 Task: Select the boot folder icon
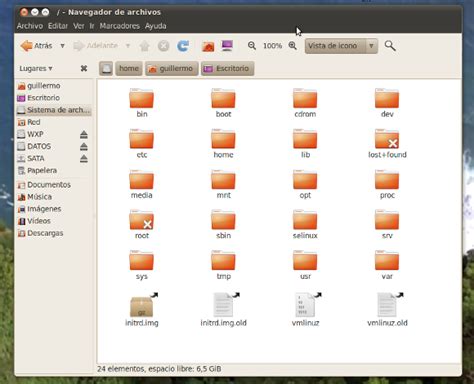point(223,98)
